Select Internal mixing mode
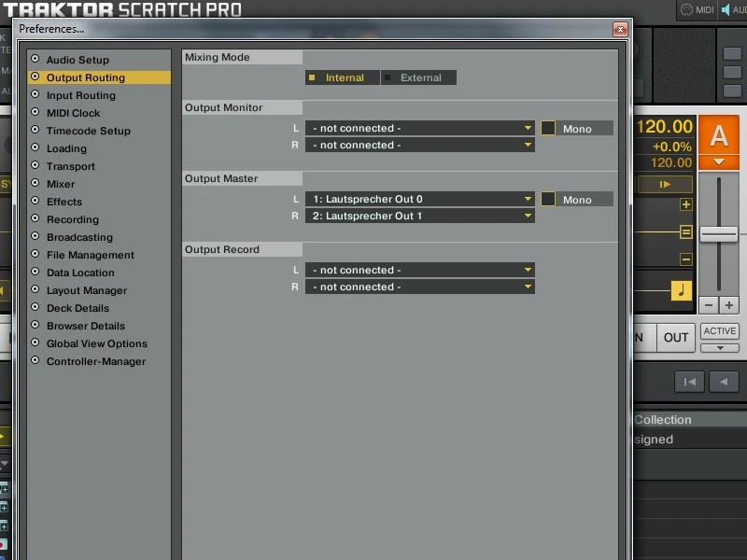The width and height of the screenshot is (747, 560). [x=342, y=77]
